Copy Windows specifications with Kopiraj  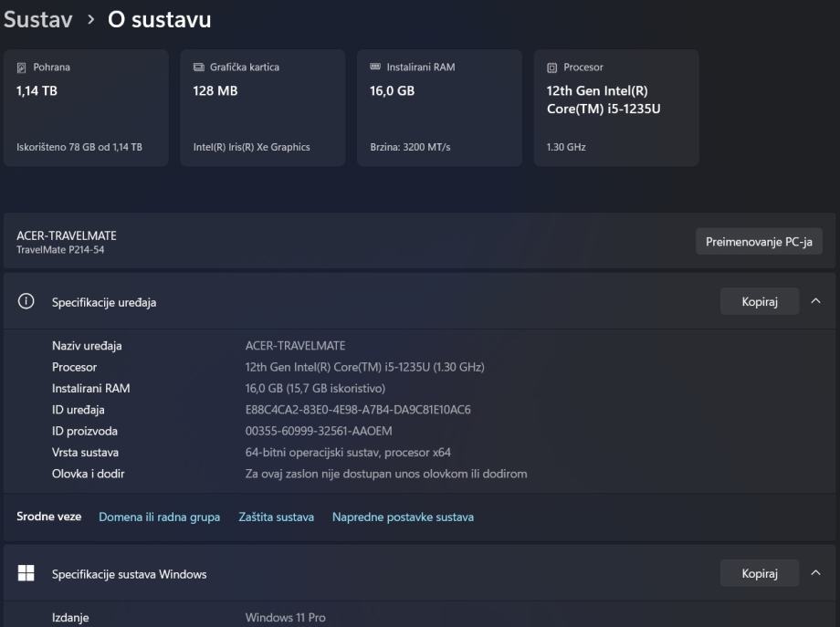coord(759,573)
